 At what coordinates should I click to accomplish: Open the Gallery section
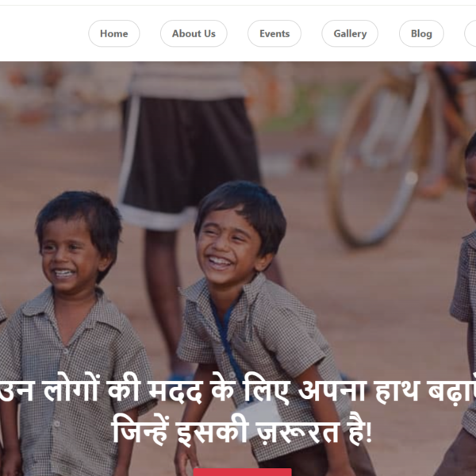pos(350,33)
